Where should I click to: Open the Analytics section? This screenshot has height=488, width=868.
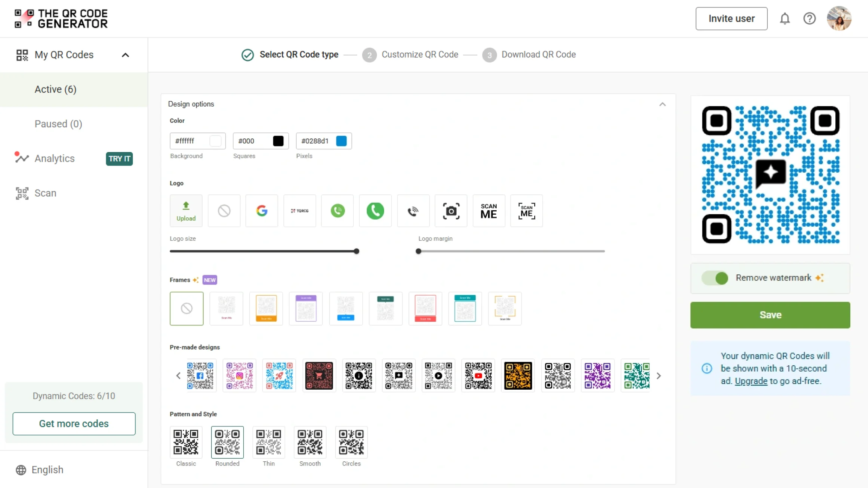(x=54, y=158)
